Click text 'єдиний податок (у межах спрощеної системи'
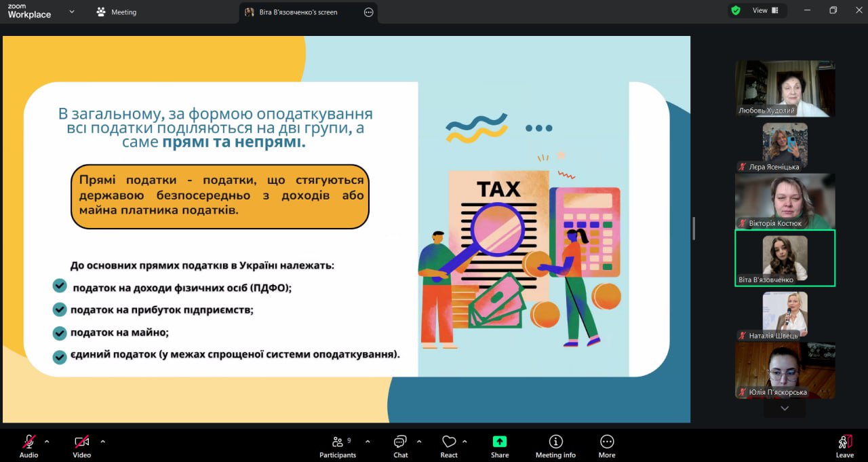The image size is (868, 462). pos(235,354)
